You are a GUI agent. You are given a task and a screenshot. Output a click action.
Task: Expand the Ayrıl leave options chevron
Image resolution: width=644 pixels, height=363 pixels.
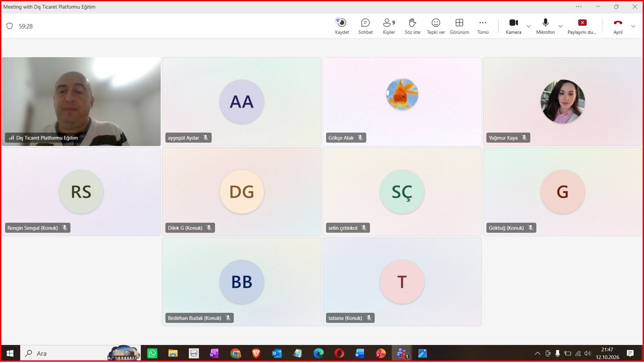[633, 27]
